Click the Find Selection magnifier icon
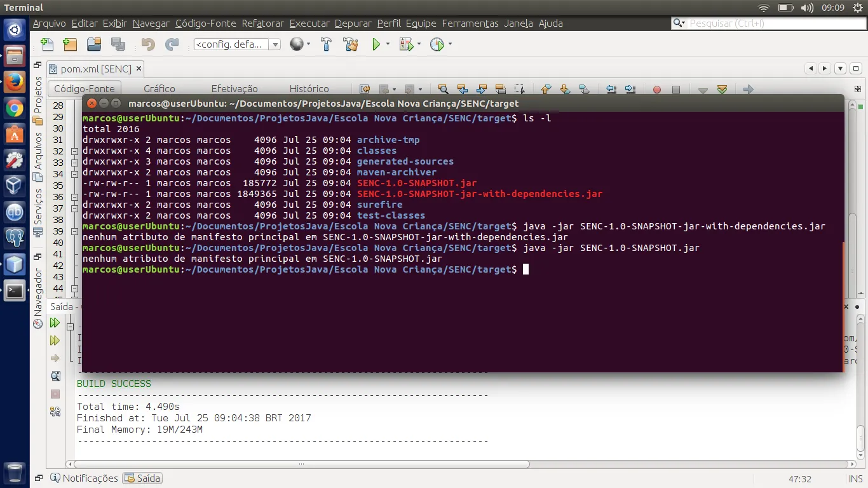Screen dimensions: 868x488 point(444,90)
